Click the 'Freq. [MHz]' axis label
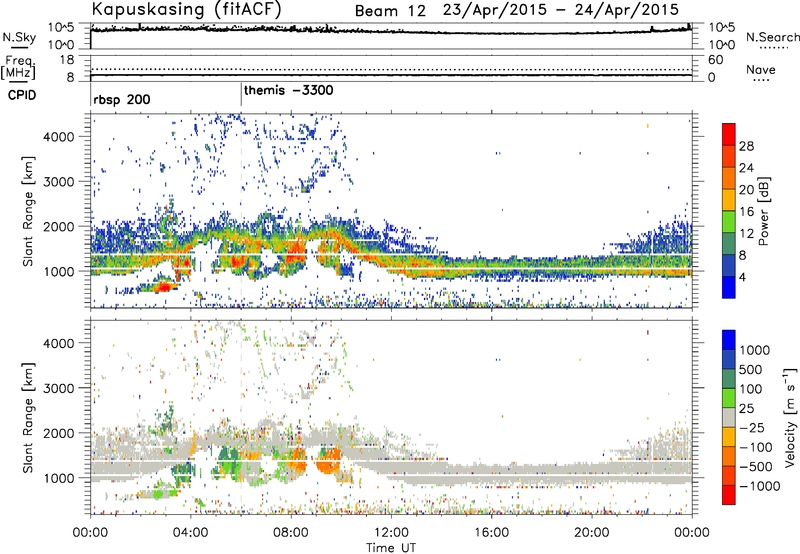This screenshot has width=800, height=554. click(19, 67)
